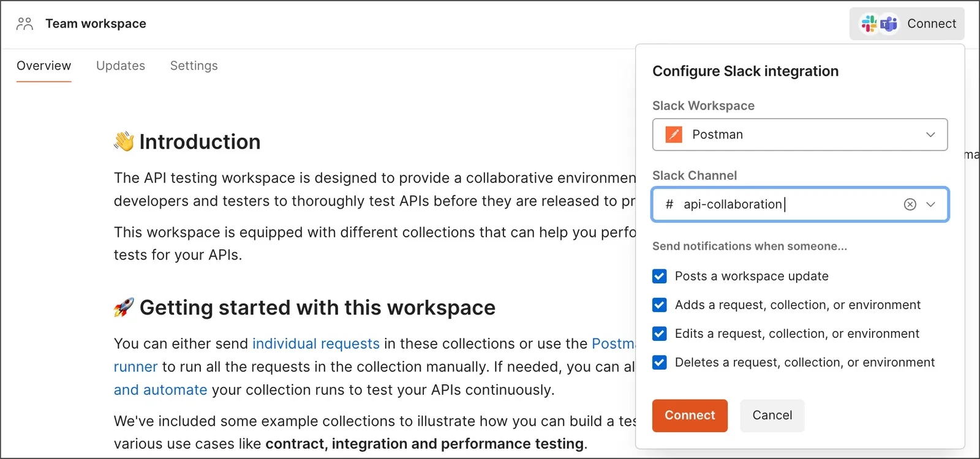Click the Slack Workspace label
Screen dimensions: 980x459
[x=703, y=106]
